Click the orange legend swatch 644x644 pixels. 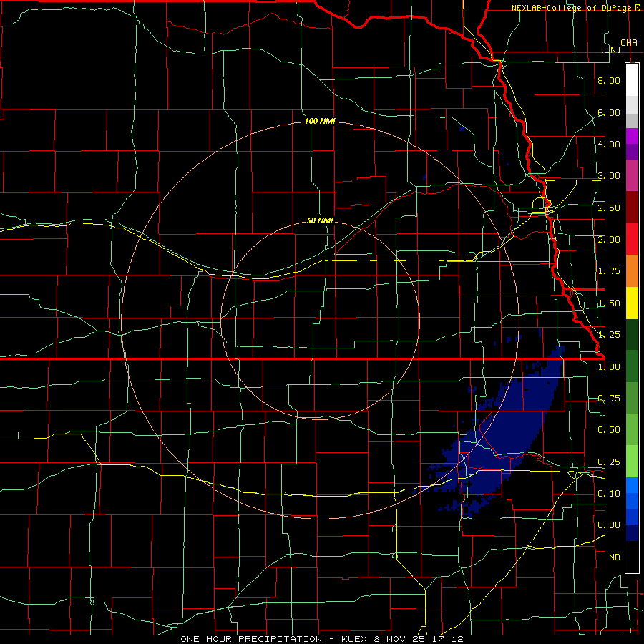pos(632,271)
